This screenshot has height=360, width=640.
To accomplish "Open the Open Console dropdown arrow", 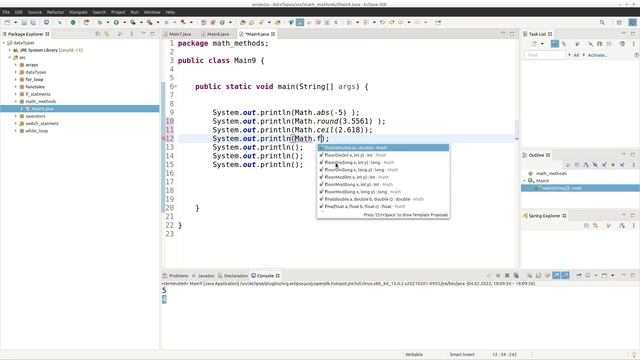I will [x=612, y=276].
